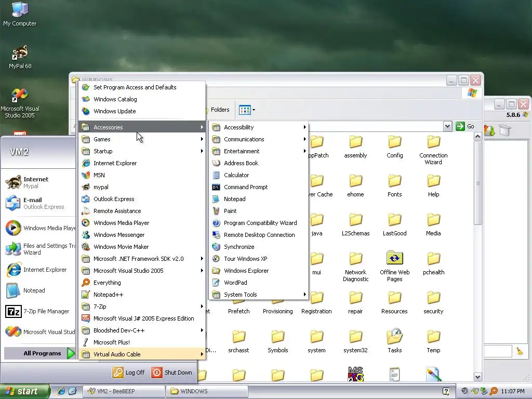
Task: Switch to VM2 - BeeBEEP taskbar window
Action: [124, 391]
